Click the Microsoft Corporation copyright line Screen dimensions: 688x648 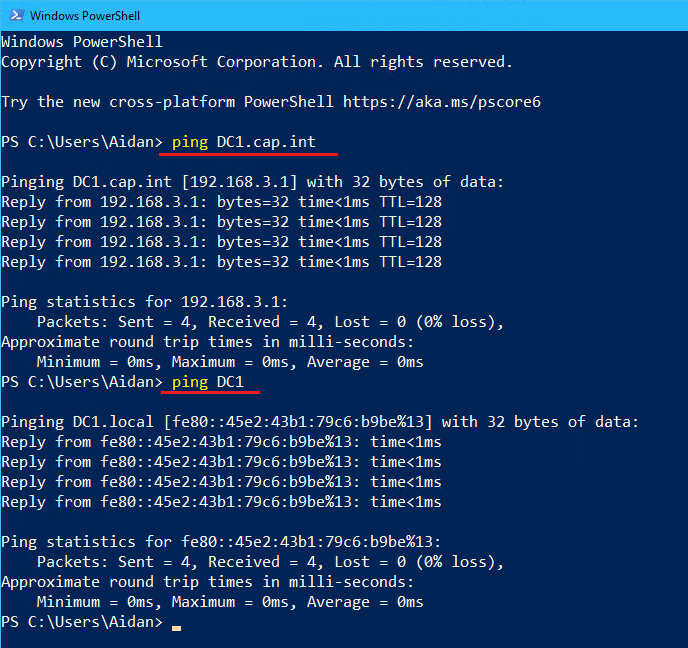pos(256,62)
